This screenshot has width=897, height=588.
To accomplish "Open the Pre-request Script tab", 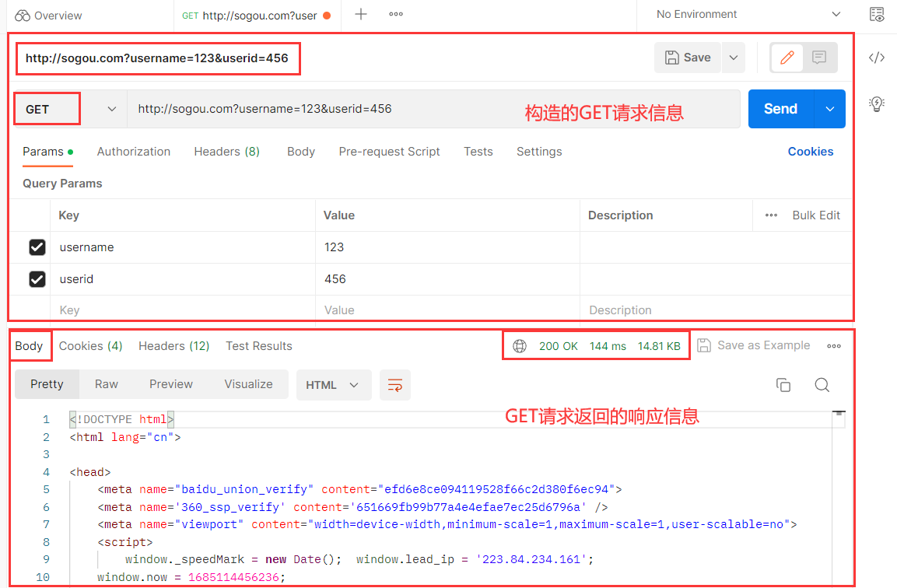I will click(389, 152).
